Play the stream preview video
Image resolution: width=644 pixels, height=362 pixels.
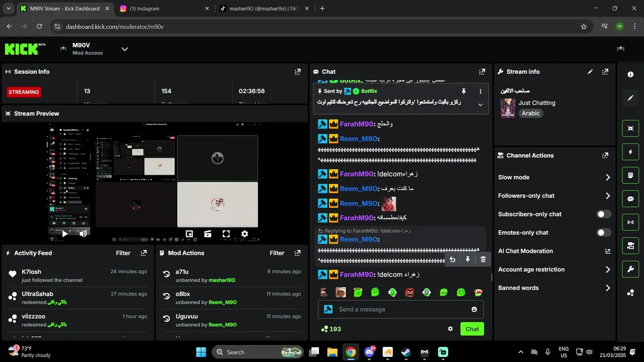64,234
